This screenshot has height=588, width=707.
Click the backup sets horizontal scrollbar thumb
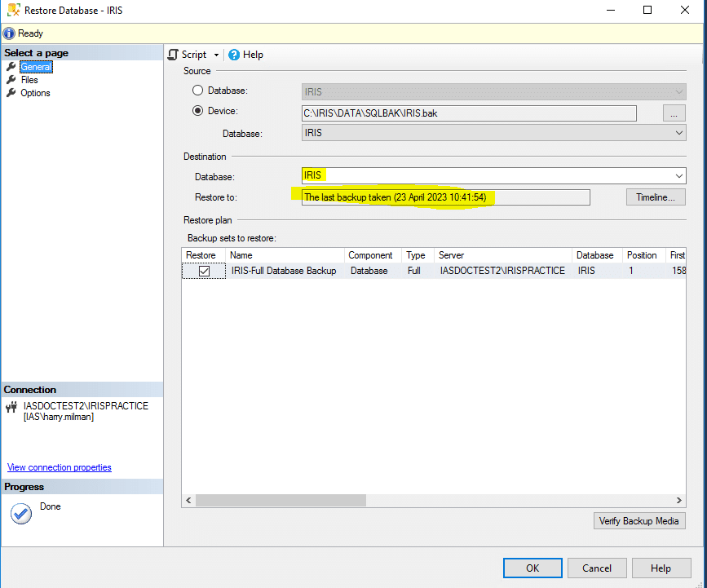(x=281, y=500)
